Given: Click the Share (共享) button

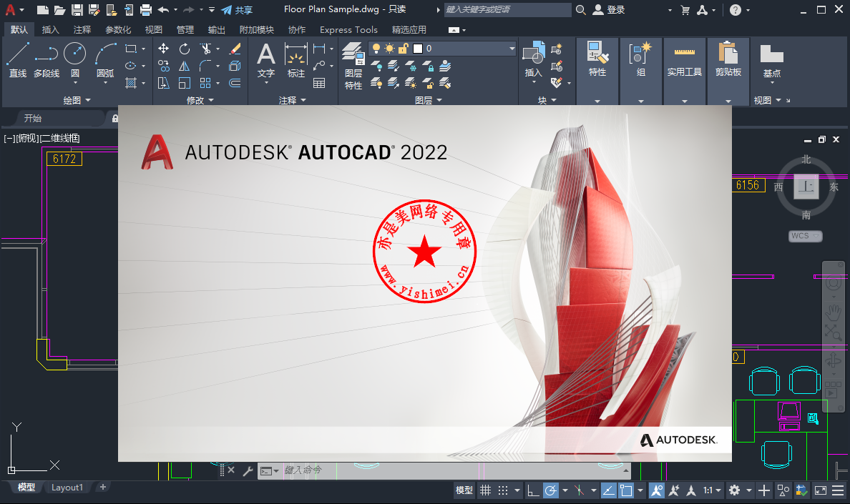Looking at the screenshot, I should pos(237,10).
